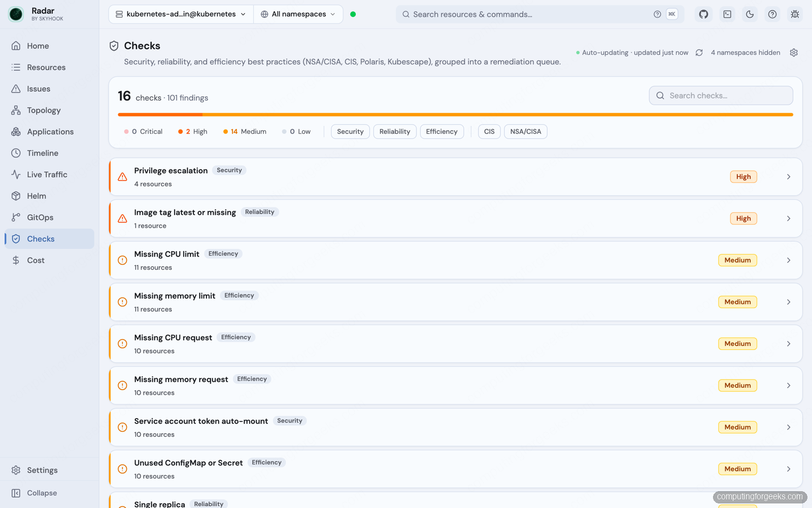Click Missing CPU request alert circle icon
812x508 pixels.
[122, 344]
